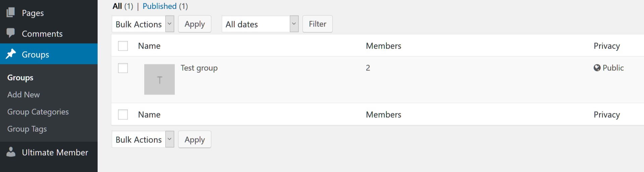Open the bottom Bulk Actions dropdown
Image resolution: width=644 pixels, height=172 pixels.
(x=143, y=139)
